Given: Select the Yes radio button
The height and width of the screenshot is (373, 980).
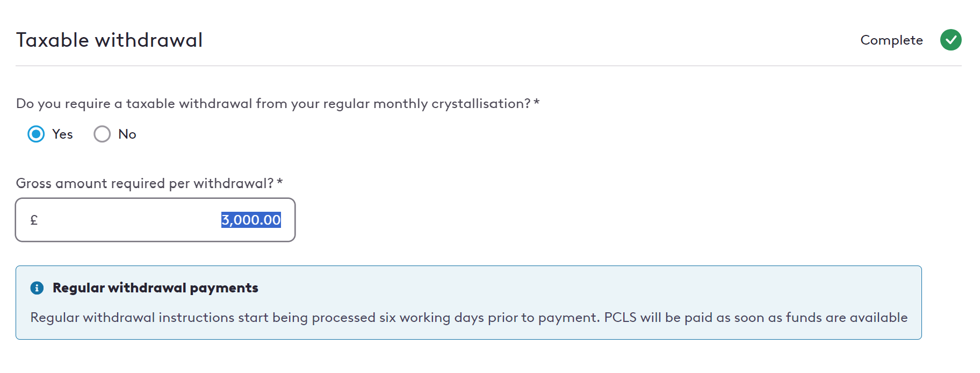Looking at the screenshot, I should 36,134.
